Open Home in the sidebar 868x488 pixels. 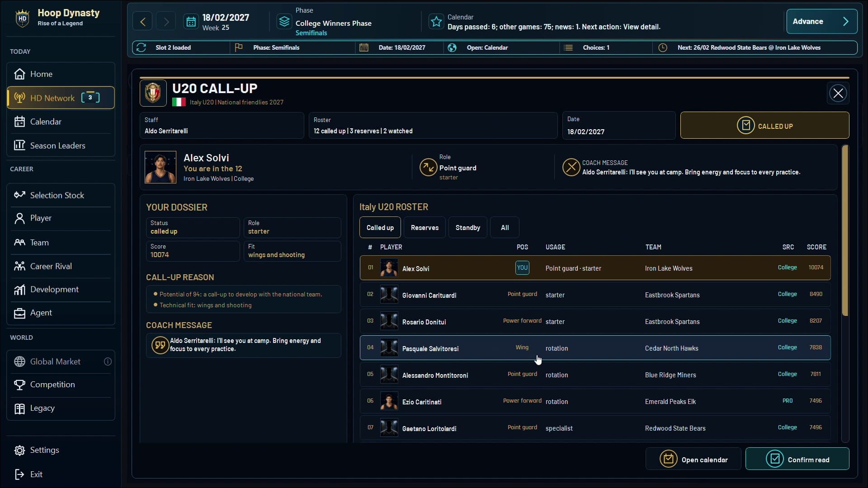(x=61, y=74)
